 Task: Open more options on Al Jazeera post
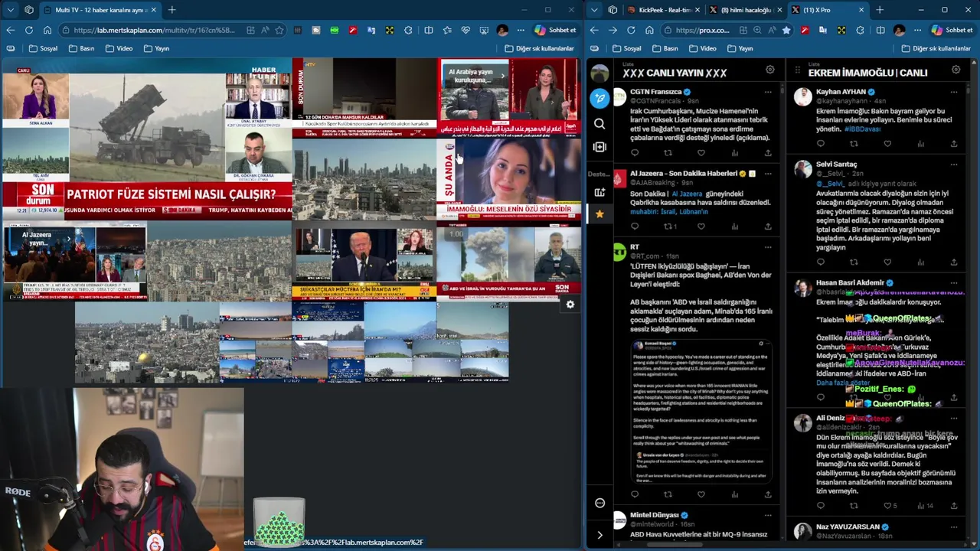tap(768, 174)
